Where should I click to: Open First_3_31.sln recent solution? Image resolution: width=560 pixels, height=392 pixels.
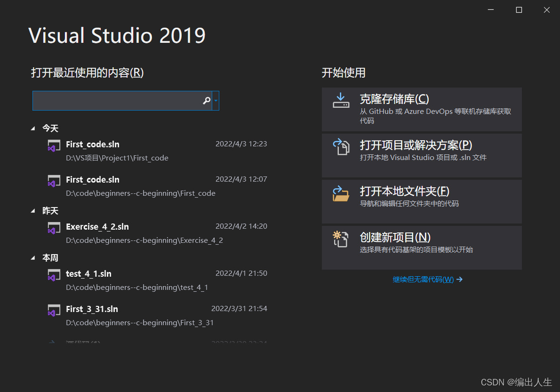click(157, 316)
